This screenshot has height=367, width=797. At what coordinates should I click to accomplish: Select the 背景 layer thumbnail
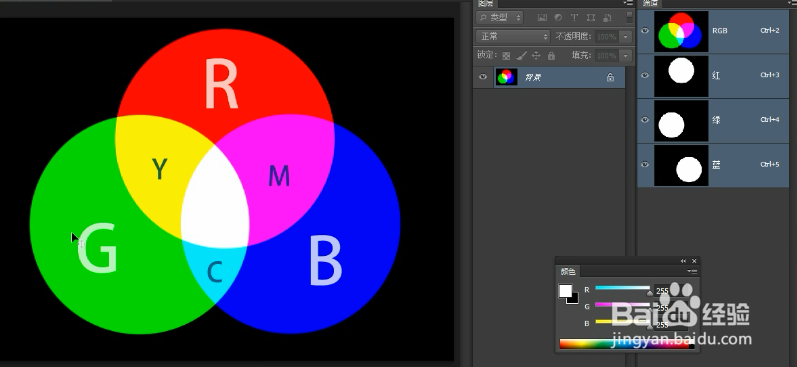coord(506,77)
